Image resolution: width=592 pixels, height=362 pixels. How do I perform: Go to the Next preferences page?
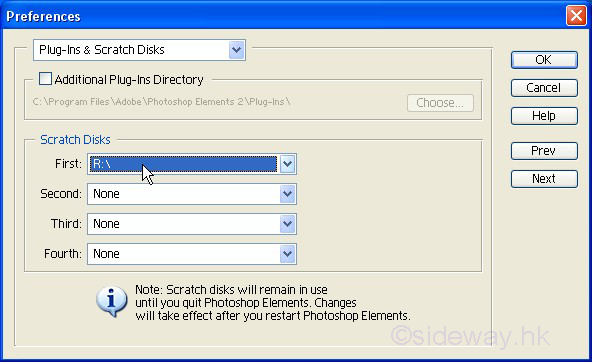tap(544, 179)
